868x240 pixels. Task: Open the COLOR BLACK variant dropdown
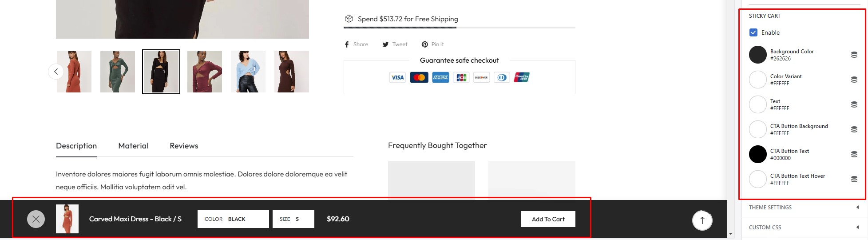(233, 219)
